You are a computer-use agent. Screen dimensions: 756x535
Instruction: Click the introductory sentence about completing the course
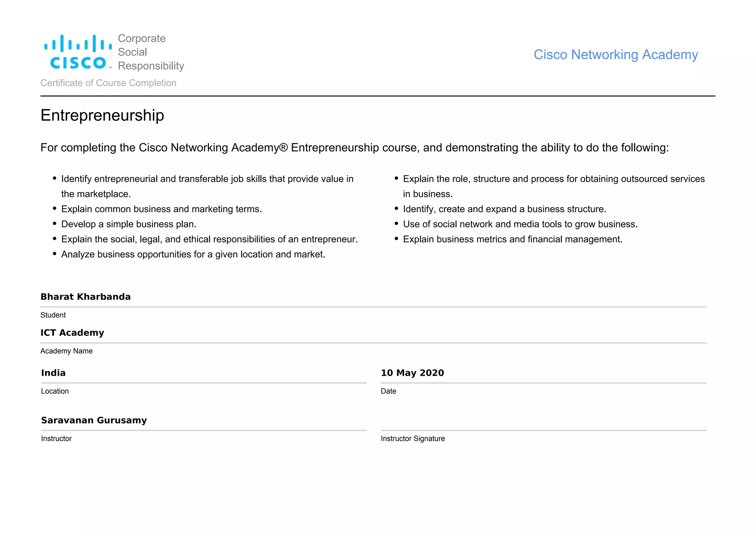[354, 148]
